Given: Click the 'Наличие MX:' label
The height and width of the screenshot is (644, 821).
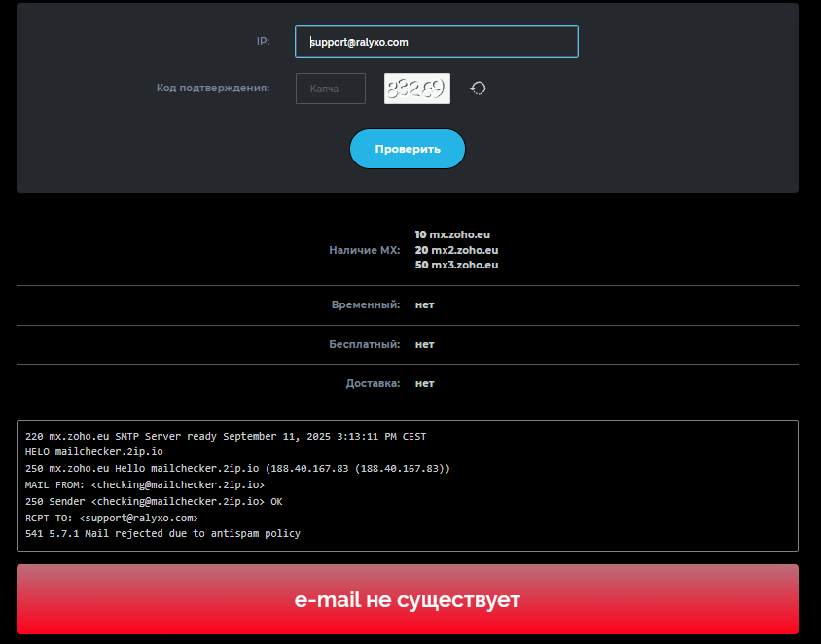Looking at the screenshot, I should 364,250.
